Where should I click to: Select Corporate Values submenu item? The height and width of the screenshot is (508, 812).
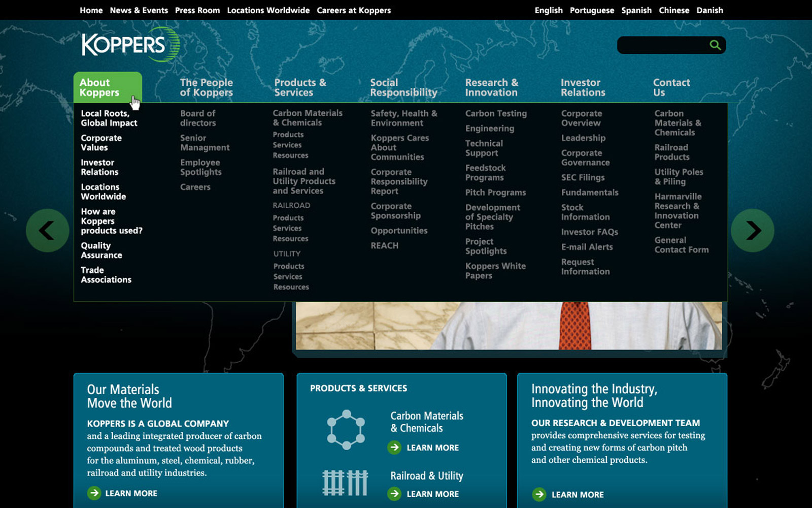tap(101, 143)
